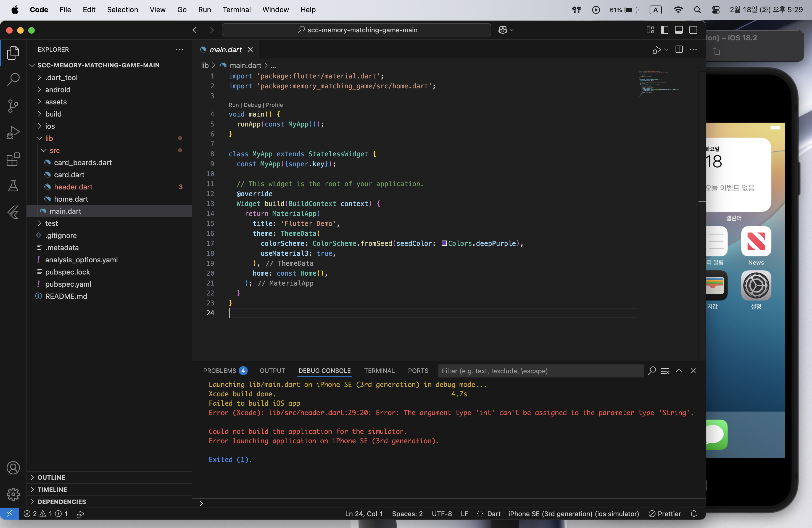Click the Prettier status bar button

665,514
